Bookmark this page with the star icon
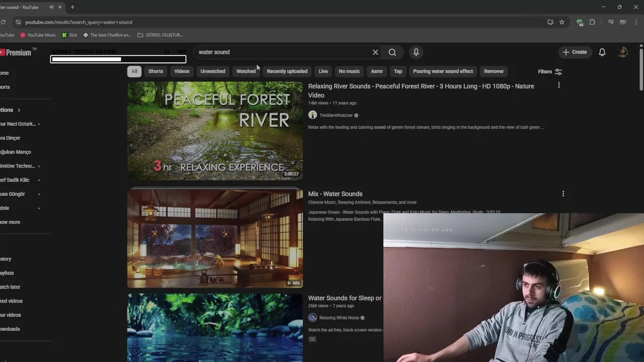This screenshot has height=362, width=644. click(x=562, y=22)
